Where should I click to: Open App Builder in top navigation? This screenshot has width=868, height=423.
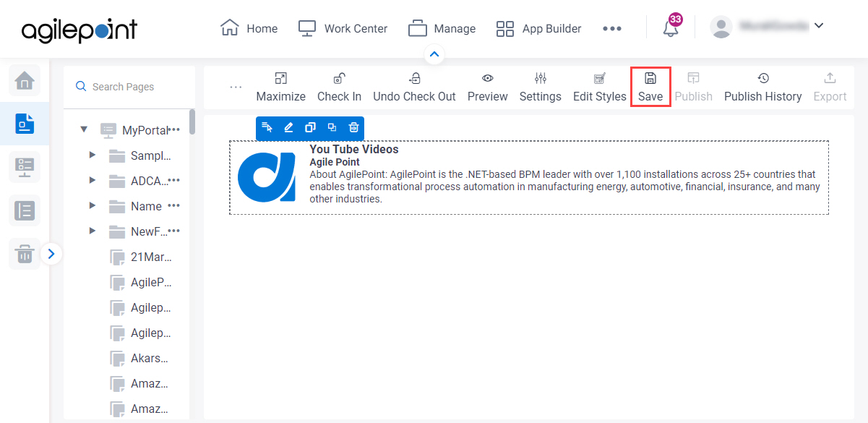[x=539, y=28]
